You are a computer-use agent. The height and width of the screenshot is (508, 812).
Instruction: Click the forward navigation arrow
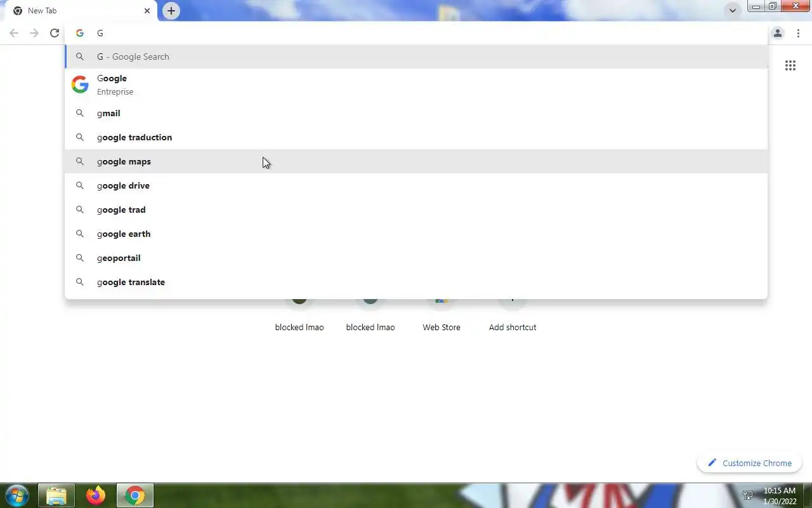point(34,33)
